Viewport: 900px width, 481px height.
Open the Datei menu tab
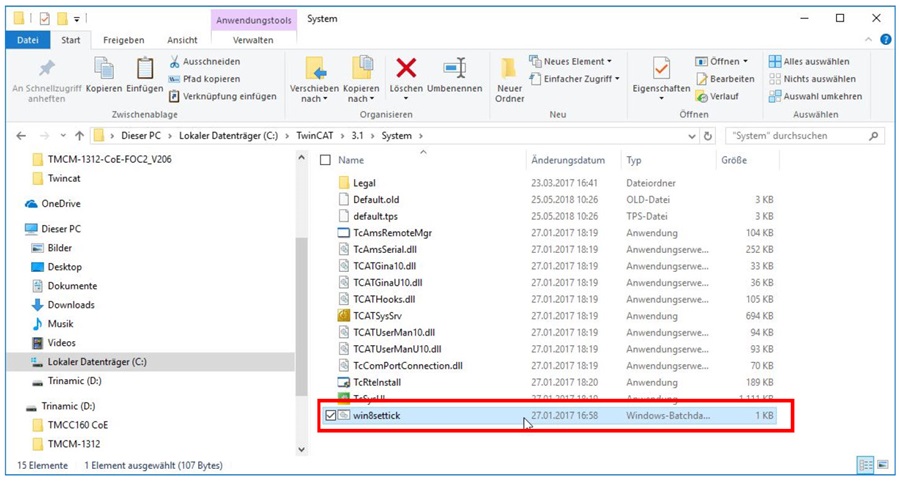[x=28, y=40]
